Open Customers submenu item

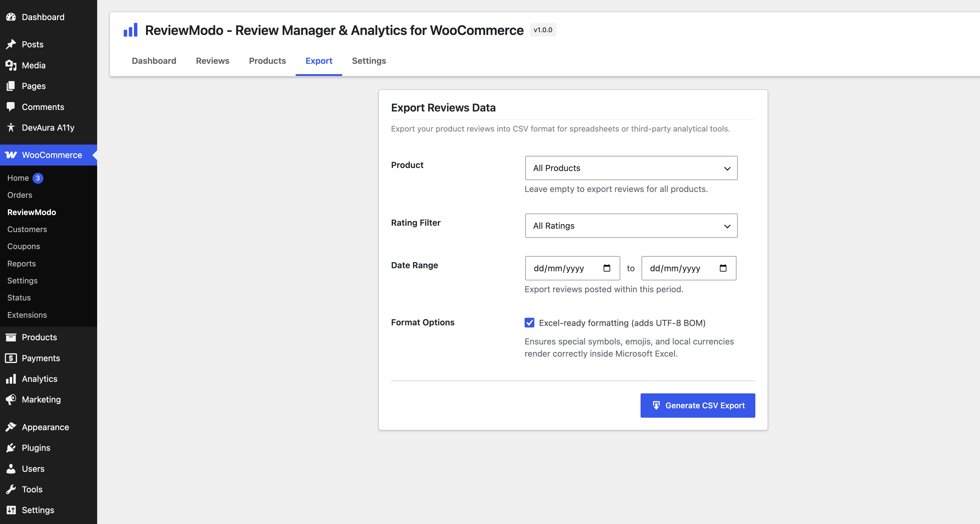coord(27,229)
